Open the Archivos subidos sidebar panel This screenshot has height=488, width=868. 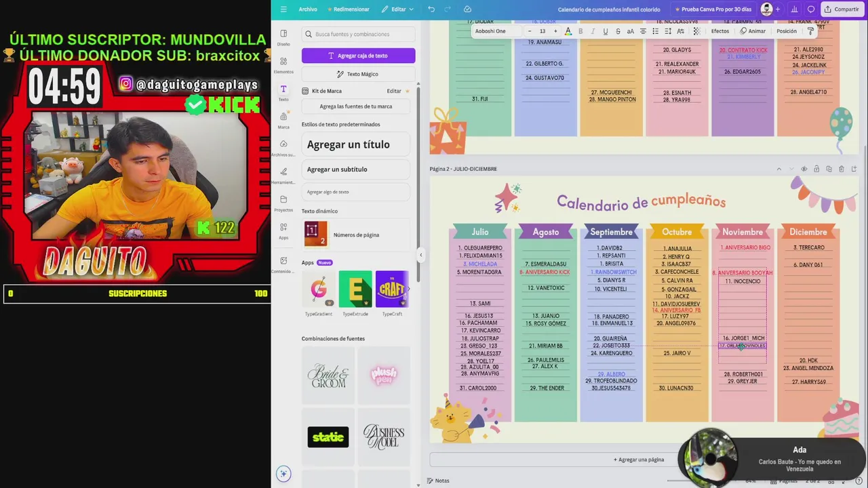pos(283,148)
